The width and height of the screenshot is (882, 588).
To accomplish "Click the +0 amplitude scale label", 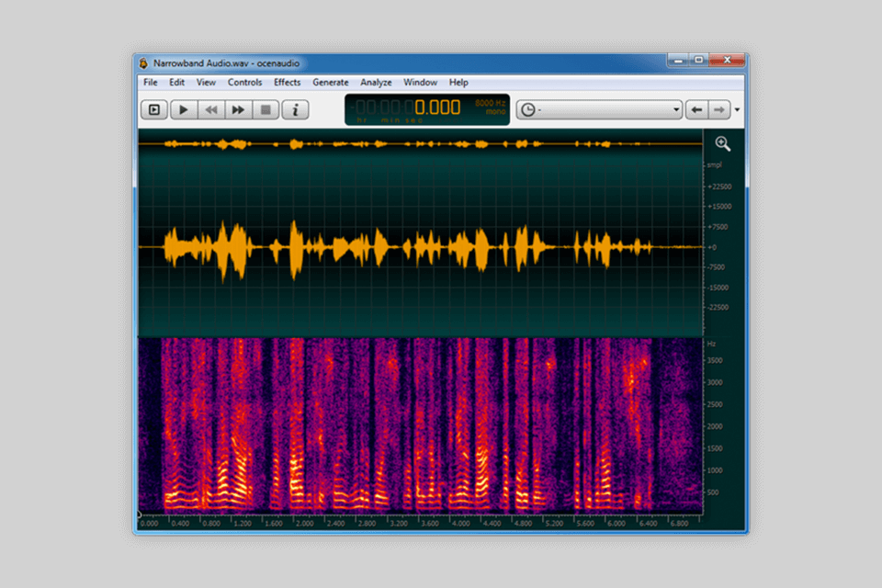I will point(712,247).
